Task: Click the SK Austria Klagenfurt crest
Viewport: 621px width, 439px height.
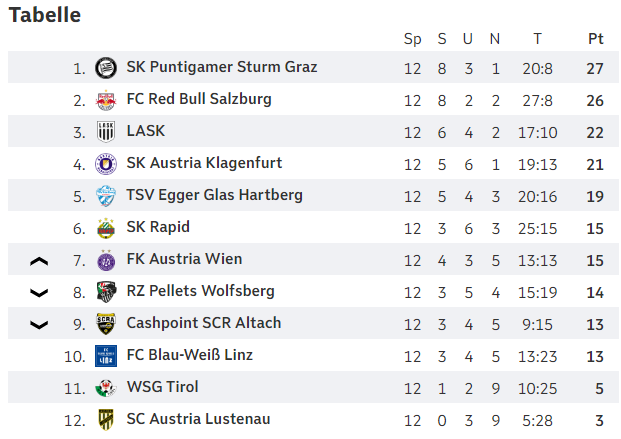Action: click(106, 164)
